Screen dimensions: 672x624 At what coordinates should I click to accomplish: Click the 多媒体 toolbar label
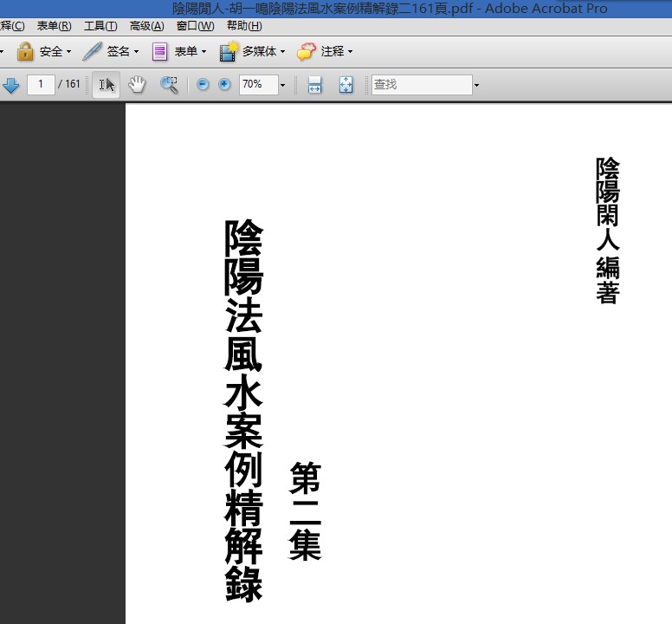(259, 51)
